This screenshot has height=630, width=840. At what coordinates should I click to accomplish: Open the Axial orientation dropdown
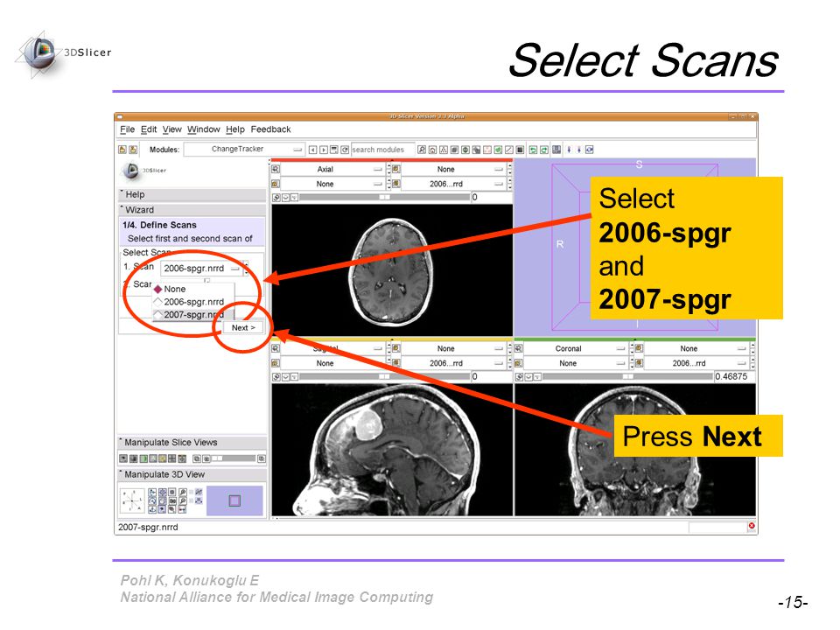coord(332,169)
